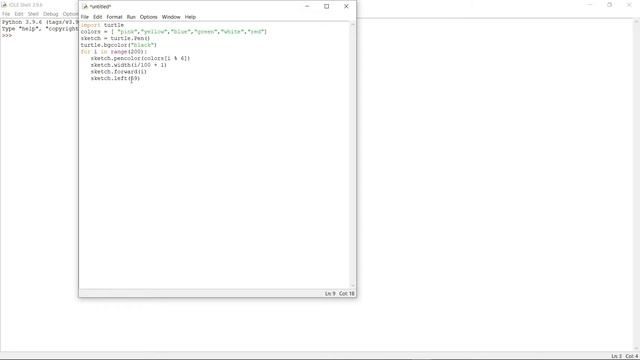
Task: Open the File menu in untitled editor
Action: (x=84, y=17)
